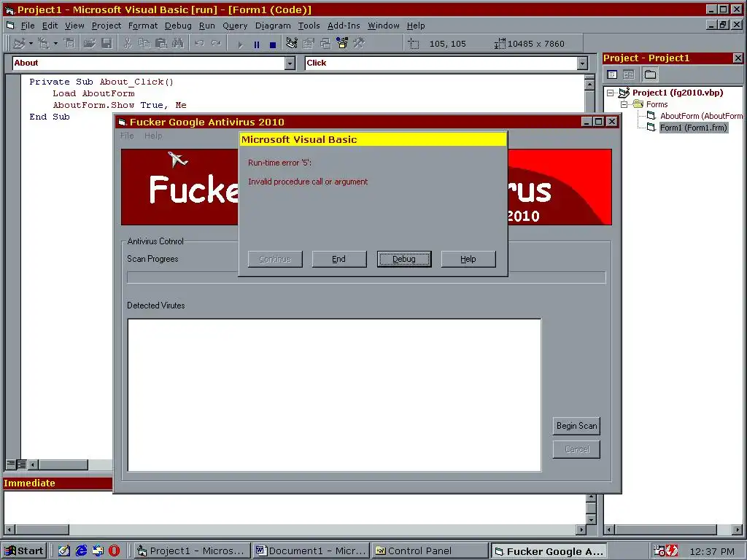Click the Begin Scan button

(576, 426)
